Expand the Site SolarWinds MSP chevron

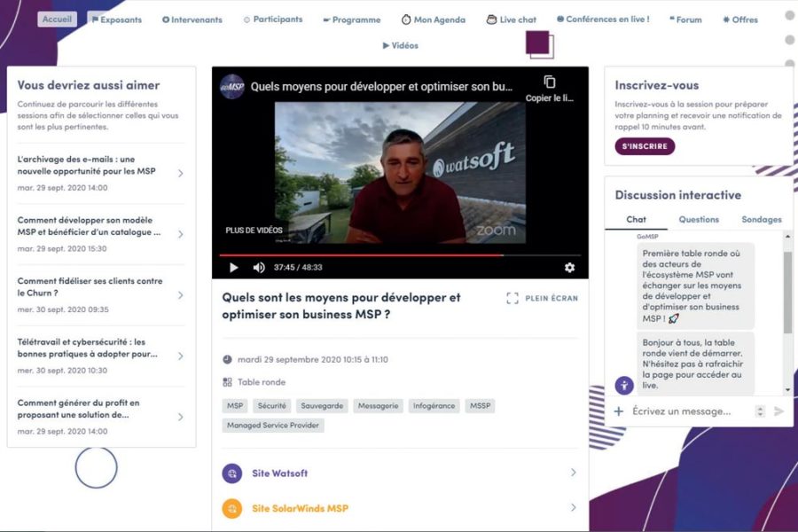click(x=573, y=507)
